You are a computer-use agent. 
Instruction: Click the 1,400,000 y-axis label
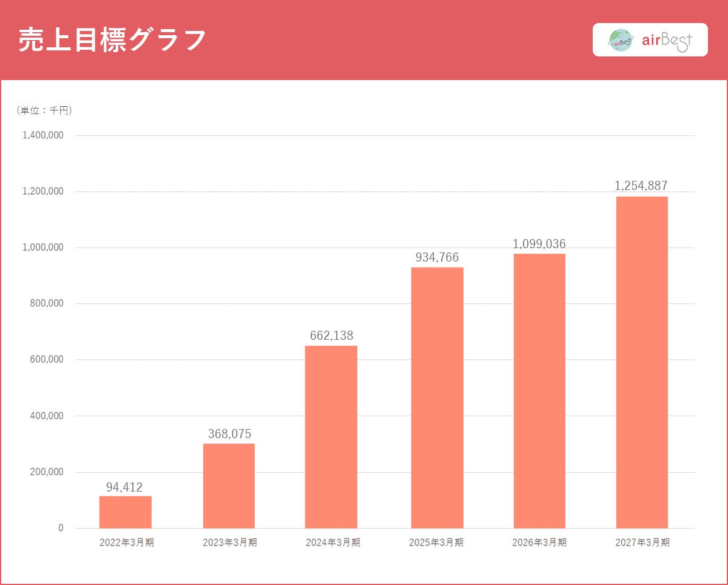pyautogui.click(x=43, y=135)
